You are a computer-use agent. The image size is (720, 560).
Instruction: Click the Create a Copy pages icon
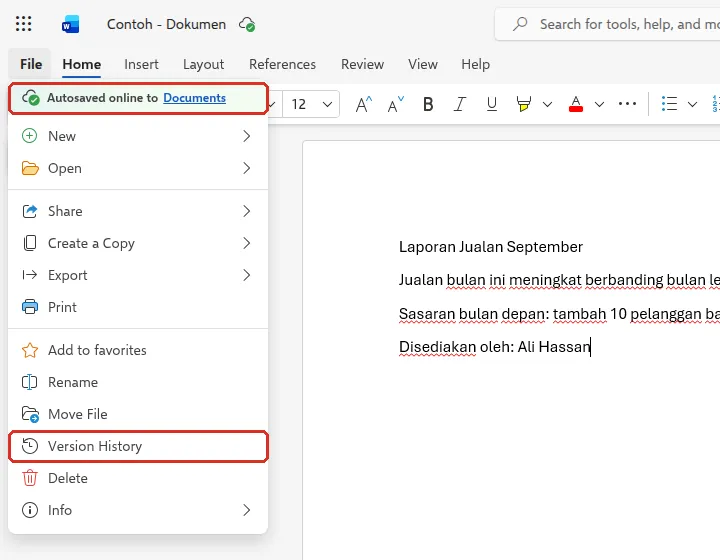point(30,243)
